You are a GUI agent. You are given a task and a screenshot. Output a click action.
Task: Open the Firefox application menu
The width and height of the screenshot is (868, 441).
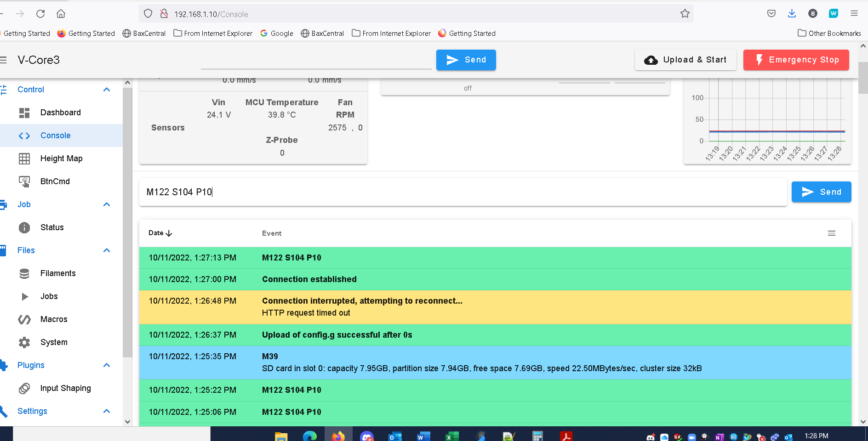tap(854, 13)
